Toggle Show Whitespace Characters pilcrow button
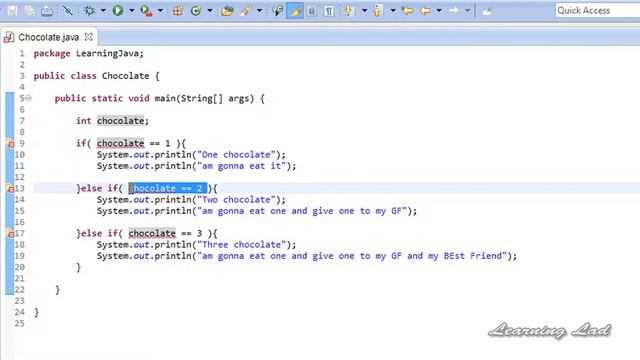 click(x=329, y=11)
